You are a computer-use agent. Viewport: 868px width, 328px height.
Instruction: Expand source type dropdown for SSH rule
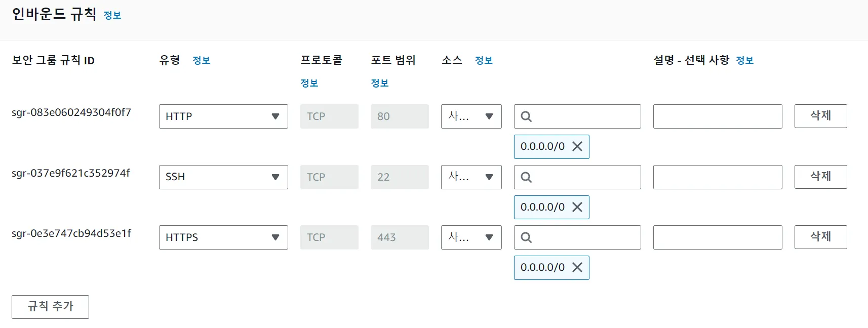[x=471, y=177]
